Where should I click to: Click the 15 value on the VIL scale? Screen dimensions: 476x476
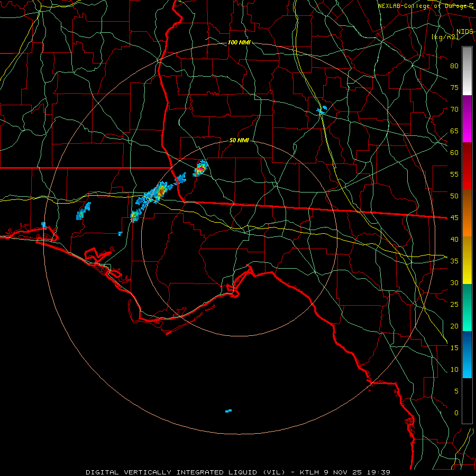pos(454,348)
